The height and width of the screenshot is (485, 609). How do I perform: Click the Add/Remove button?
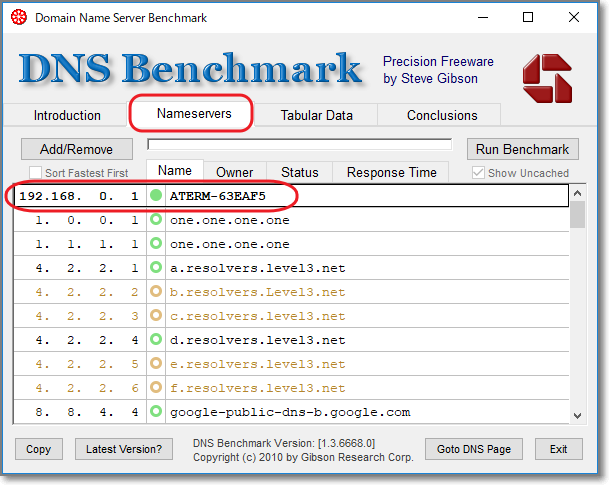coord(75,149)
